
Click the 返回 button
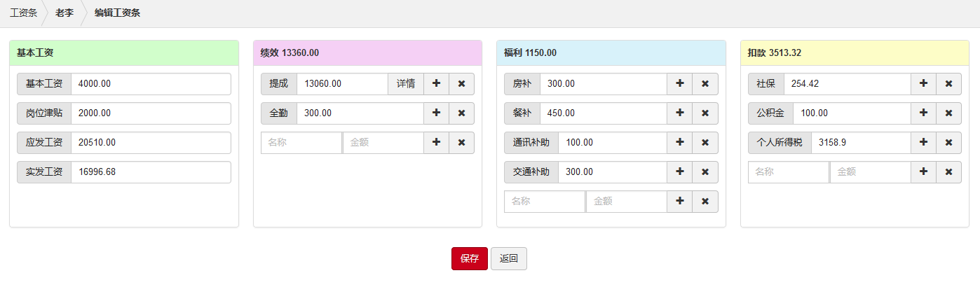(x=508, y=258)
